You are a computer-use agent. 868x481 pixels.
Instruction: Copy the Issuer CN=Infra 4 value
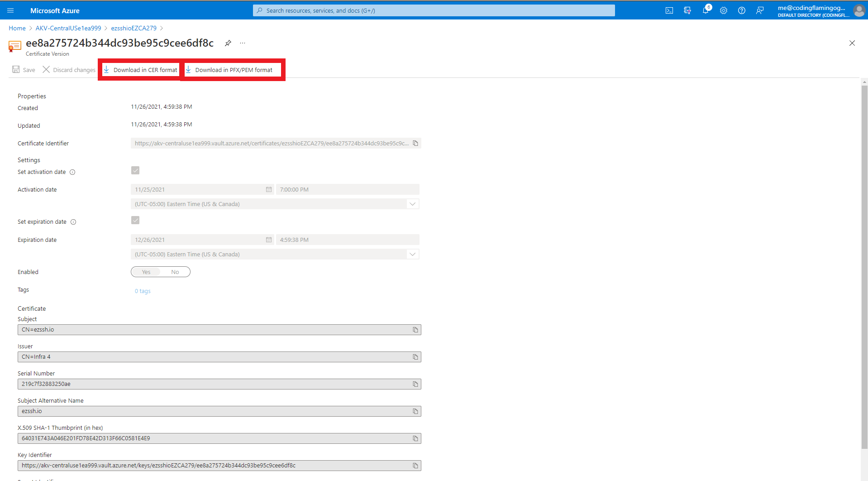[415, 357]
